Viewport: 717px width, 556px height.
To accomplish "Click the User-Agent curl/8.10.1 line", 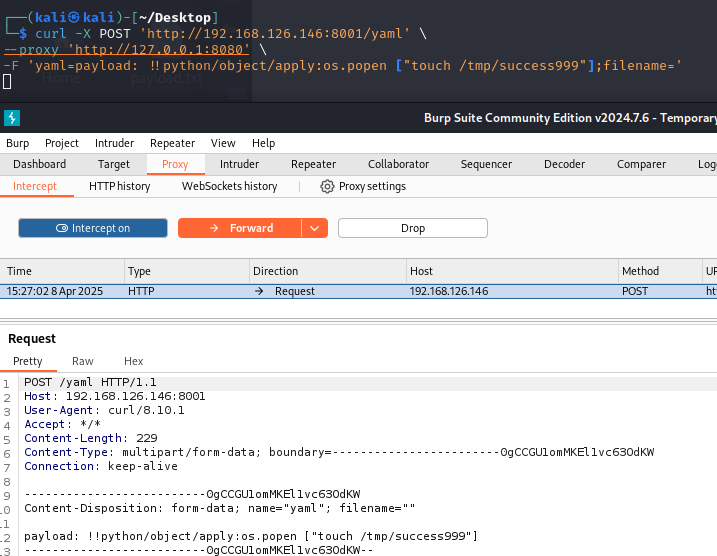I will pos(104,410).
